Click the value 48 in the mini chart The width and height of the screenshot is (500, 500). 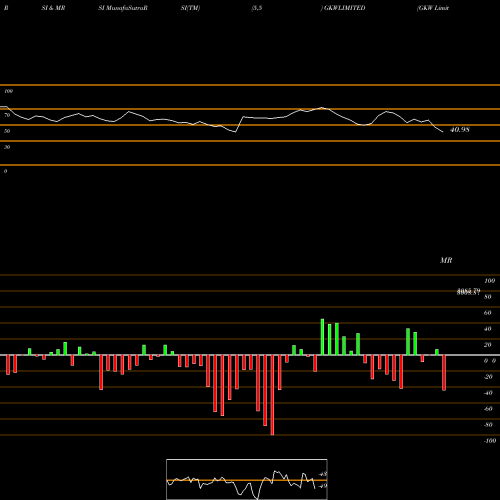[323, 474]
